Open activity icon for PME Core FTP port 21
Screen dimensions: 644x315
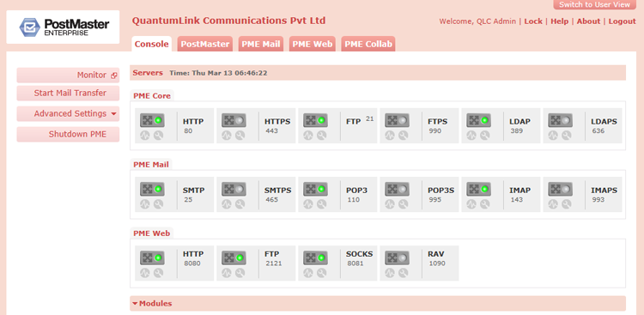(x=308, y=135)
